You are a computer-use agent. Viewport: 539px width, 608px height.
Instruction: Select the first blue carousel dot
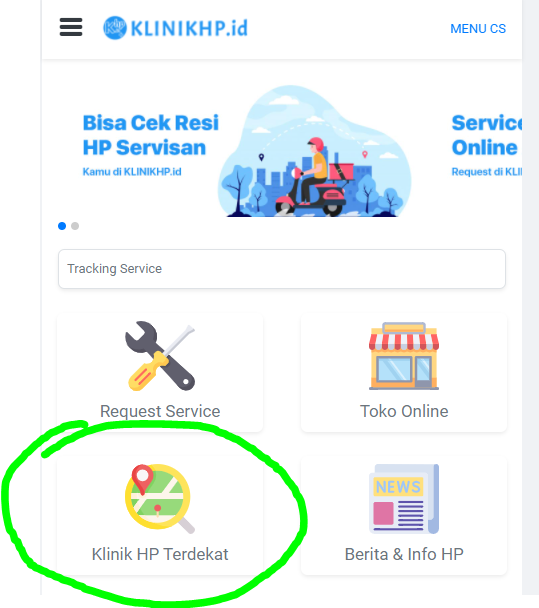[62, 226]
